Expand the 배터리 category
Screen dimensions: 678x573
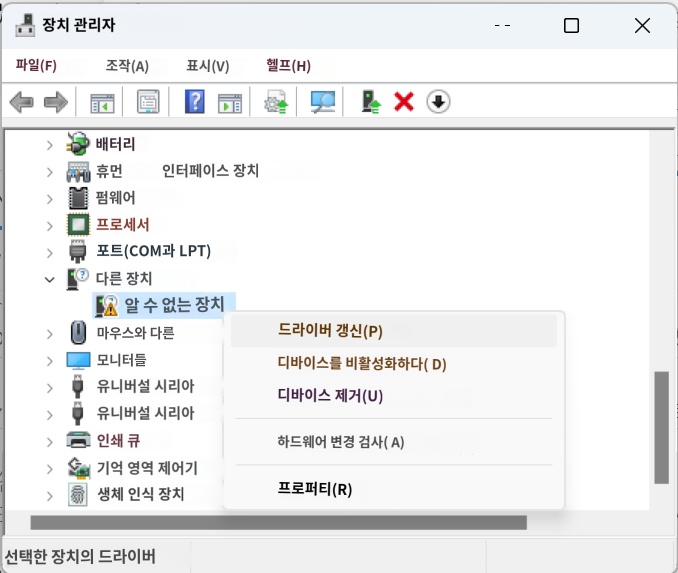50,145
